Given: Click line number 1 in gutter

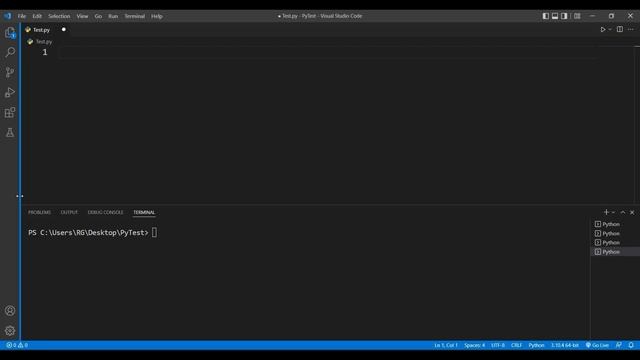Looking at the screenshot, I should (x=45, y=52).
